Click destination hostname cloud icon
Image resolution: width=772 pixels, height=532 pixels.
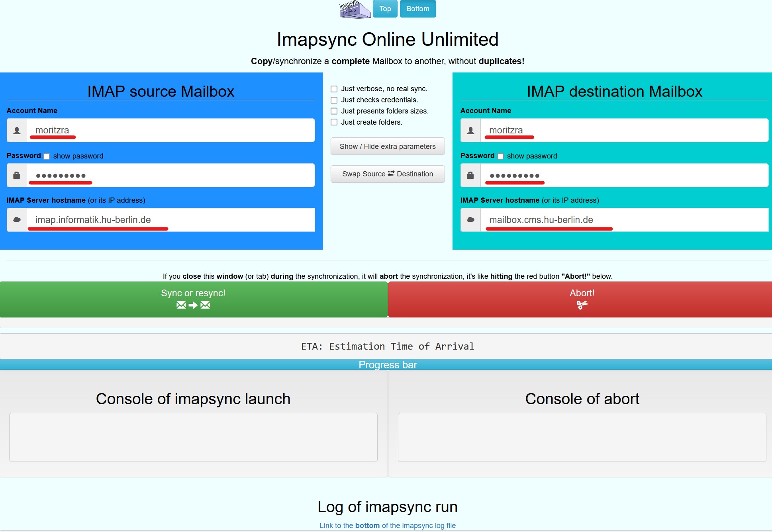click(x=470, y=220)
